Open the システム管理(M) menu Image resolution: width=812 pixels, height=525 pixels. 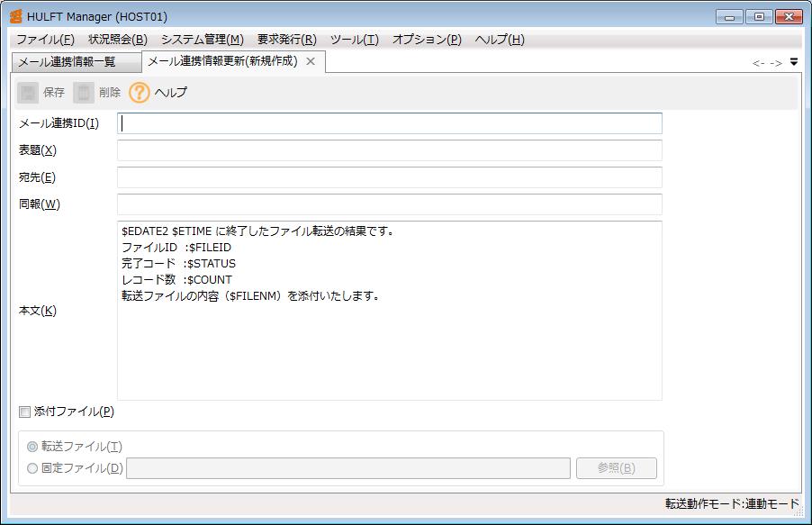point(203,40)
